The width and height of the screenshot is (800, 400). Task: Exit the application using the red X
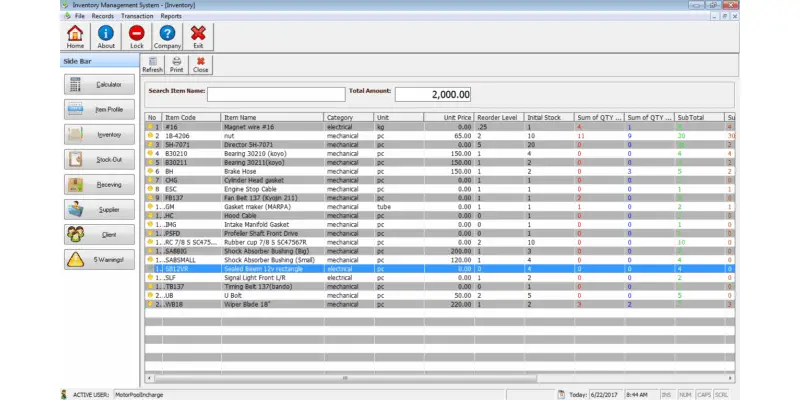pos(198,37)
